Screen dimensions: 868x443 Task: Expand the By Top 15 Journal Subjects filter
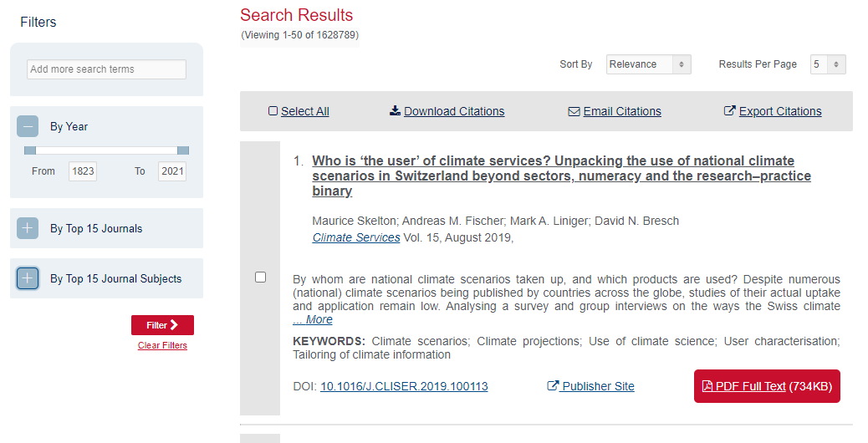pos(27,278)
